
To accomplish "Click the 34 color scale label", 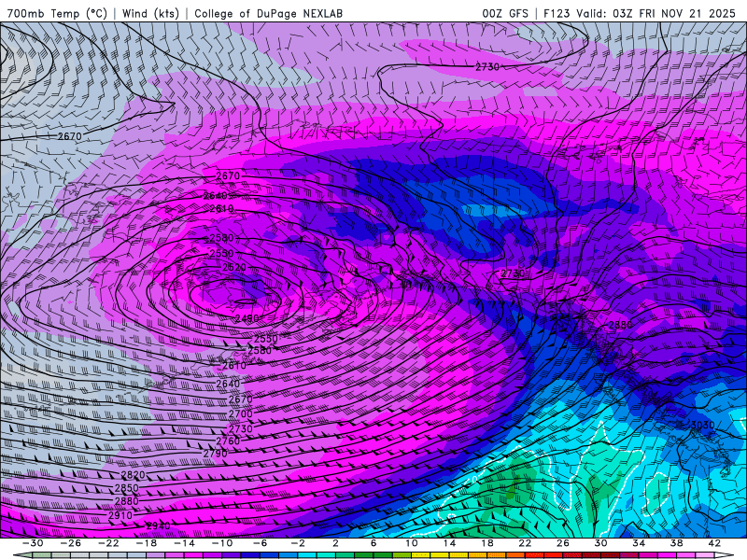I will pos(639,543).
